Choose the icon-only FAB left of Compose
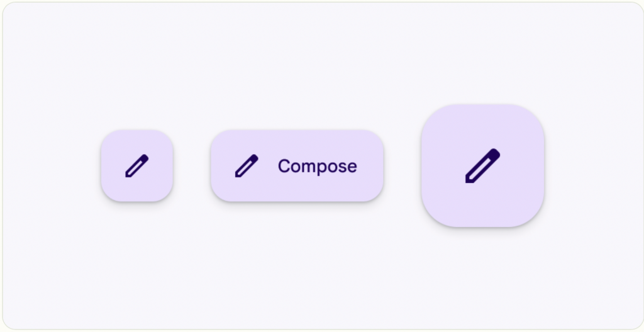644x332 pixels. click(136, 165)
